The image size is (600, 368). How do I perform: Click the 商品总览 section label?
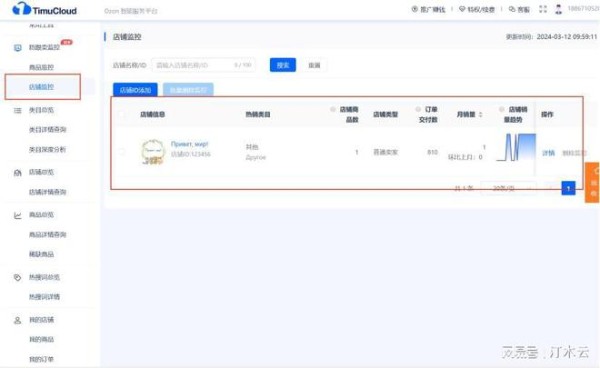41,215
